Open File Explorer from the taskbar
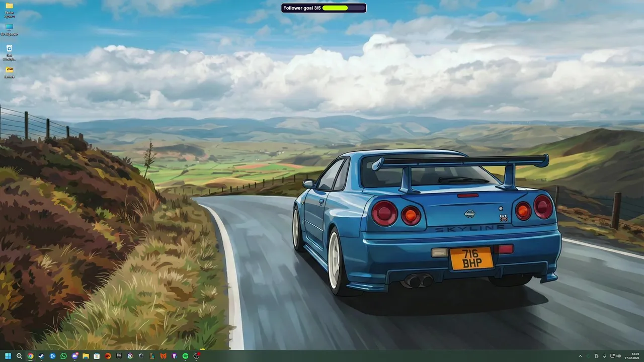 point(86,356)
